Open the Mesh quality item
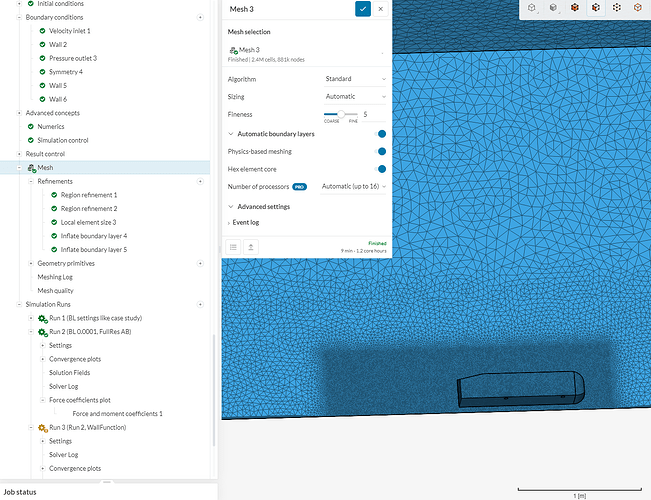Screen dimensions: 651x500 (55, 291)
